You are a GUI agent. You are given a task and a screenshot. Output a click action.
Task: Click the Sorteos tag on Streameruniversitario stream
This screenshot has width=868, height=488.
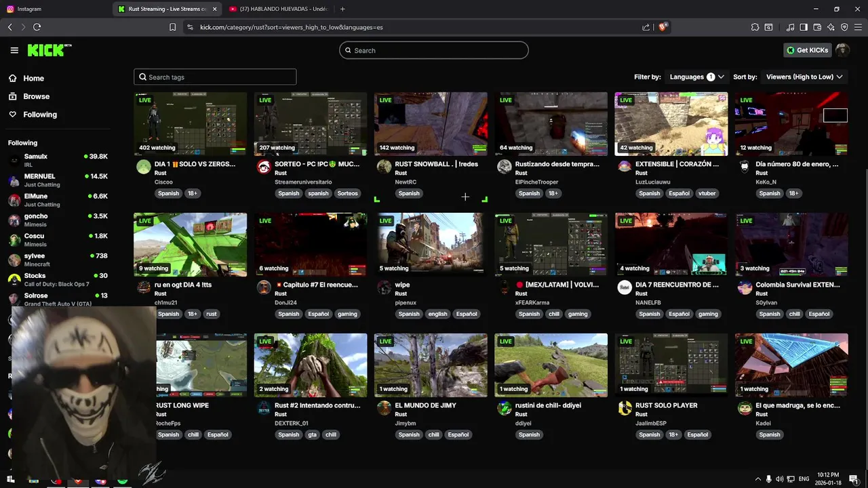pyautogui.click(x=348, y=193)
